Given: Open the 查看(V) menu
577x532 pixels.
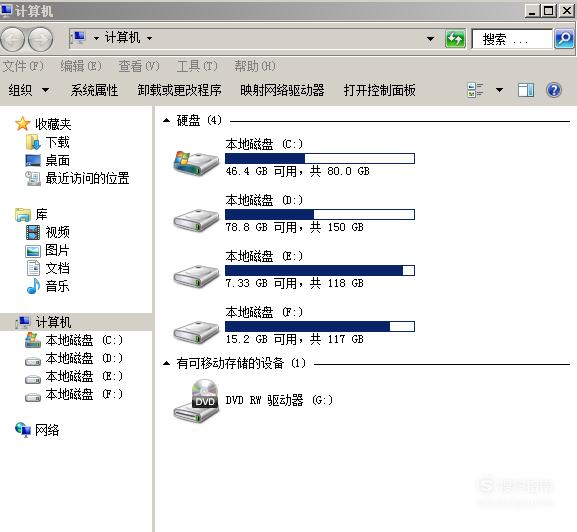Looking at the screenshot, I should [139, 66].
